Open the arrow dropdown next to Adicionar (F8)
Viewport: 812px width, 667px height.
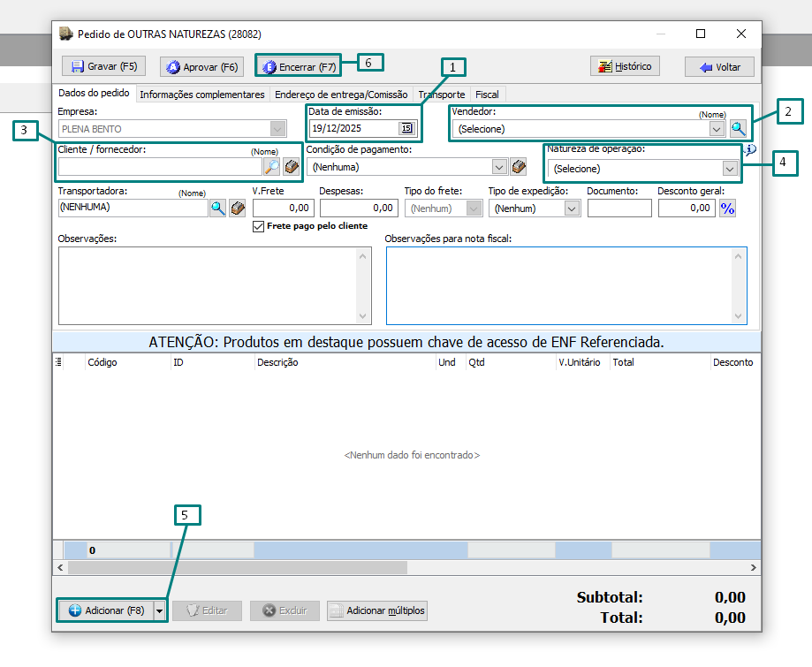159,610
